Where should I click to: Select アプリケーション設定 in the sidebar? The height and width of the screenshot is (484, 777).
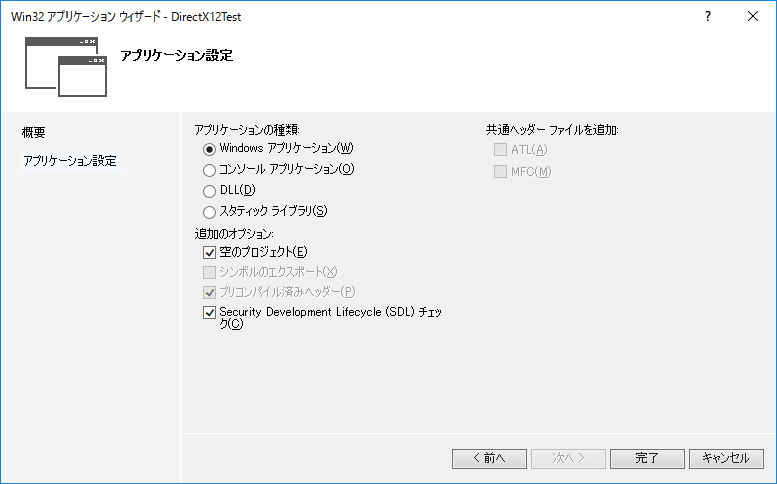tap(70, 161)
